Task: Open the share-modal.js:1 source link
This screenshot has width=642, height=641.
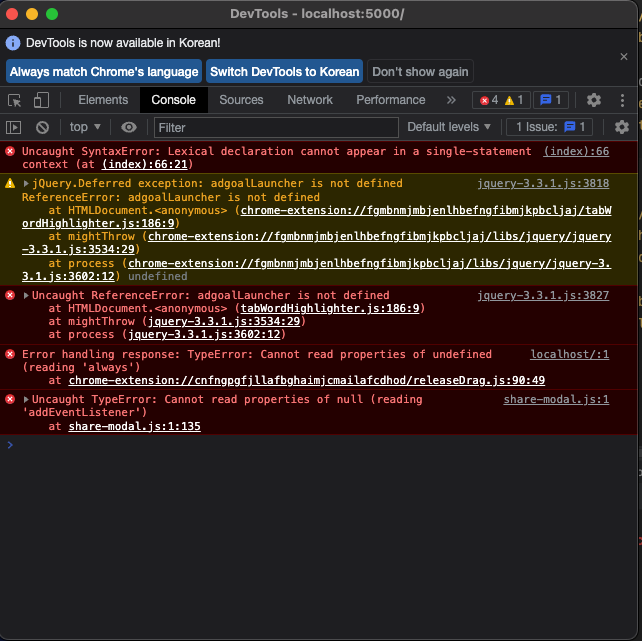Action: pos(556,399)
